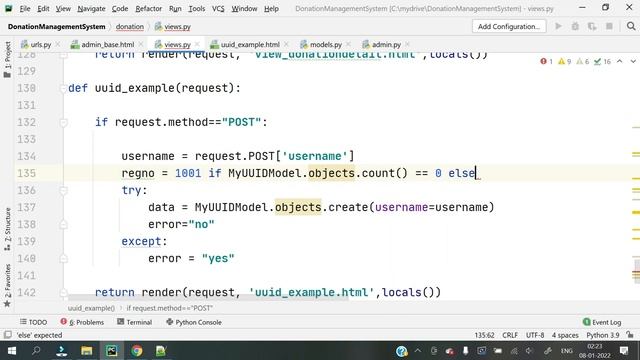
Task: Open the Tools menu
Action: (196, 9)
